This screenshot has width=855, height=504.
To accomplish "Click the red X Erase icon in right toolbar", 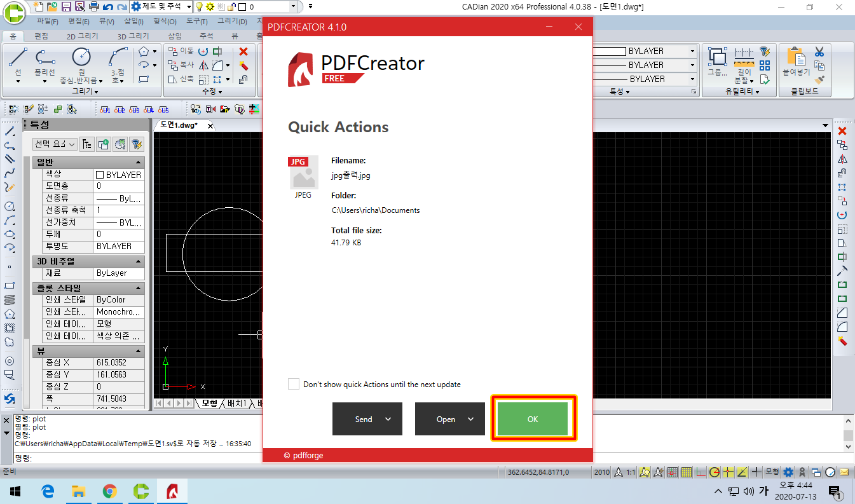I will (x=842, y=131).
